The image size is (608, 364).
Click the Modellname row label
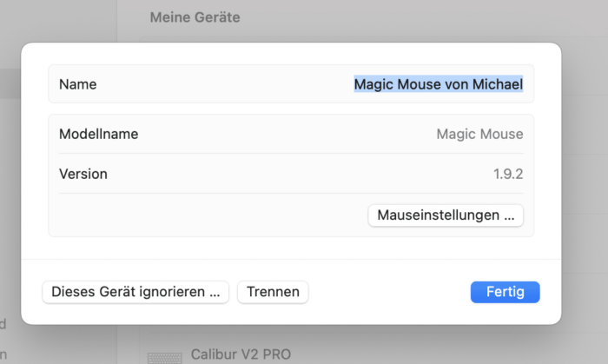[x=98, y=134]
